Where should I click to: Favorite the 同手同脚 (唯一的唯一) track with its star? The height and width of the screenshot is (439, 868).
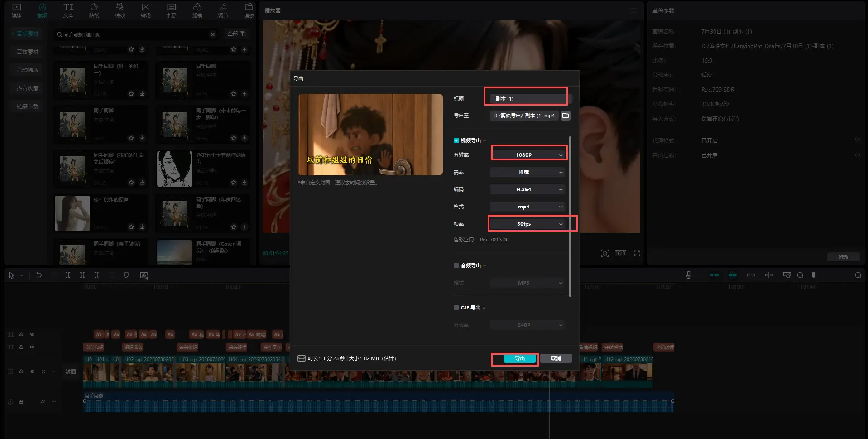[131, 94]
